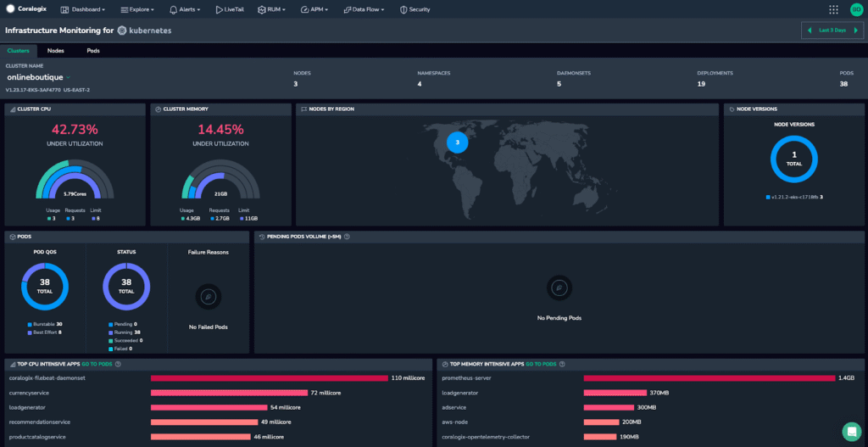This screenshot has width=868, height=447.
Task: Click GO TO PODS link in CPU panel
Action: click(x=97, y=364)
